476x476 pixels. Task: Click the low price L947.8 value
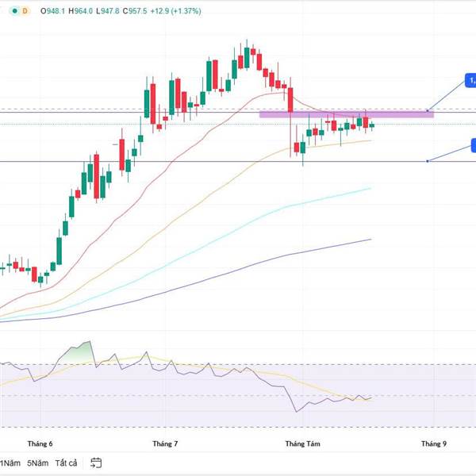pyautogui.click(x=107, y=11)
